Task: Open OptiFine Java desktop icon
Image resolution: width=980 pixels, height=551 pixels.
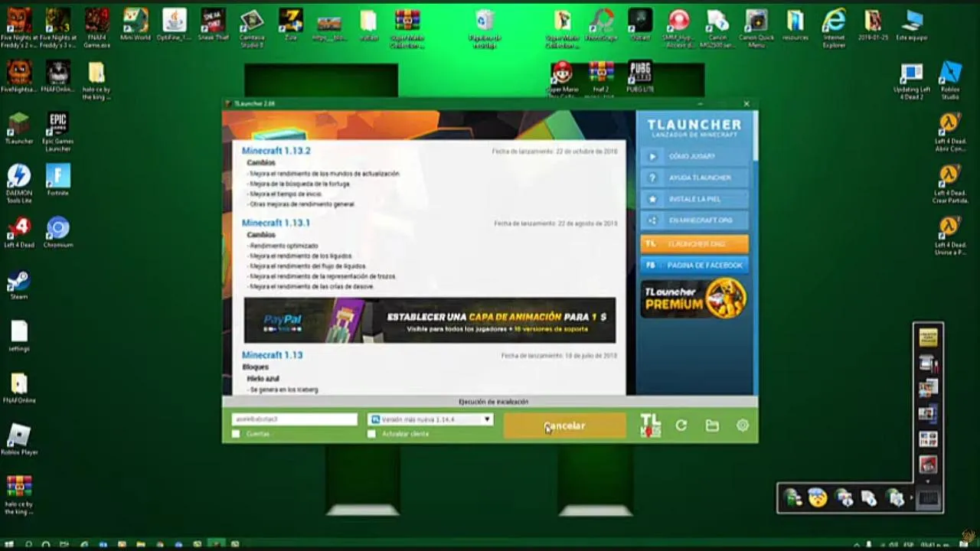Action: [x=174, y=21]
